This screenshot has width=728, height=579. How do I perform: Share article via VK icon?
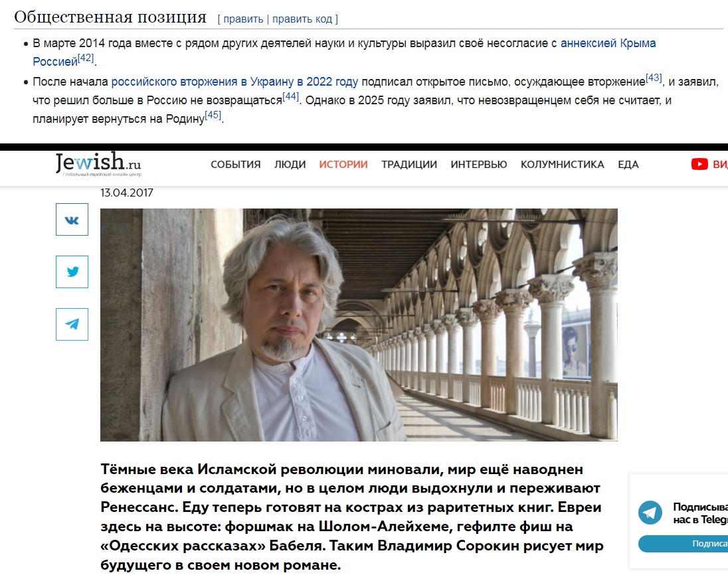click(x=72, y=219)
